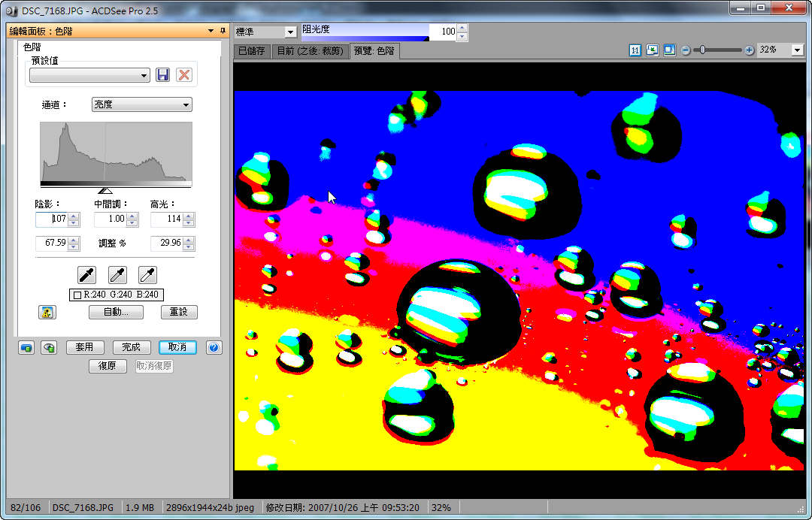812x520 pixels.
Task: Select the black point eyedropper
Action: (87, 274)
